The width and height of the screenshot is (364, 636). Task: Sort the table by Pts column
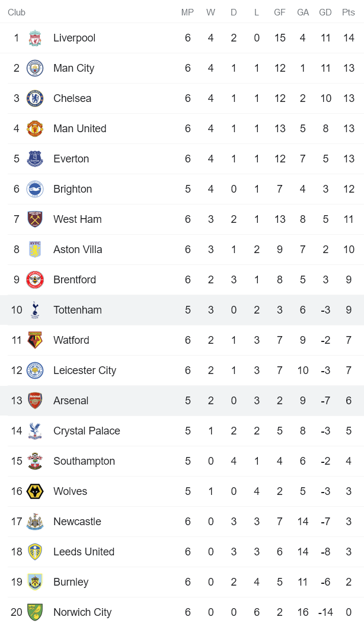tap(349, 12)
